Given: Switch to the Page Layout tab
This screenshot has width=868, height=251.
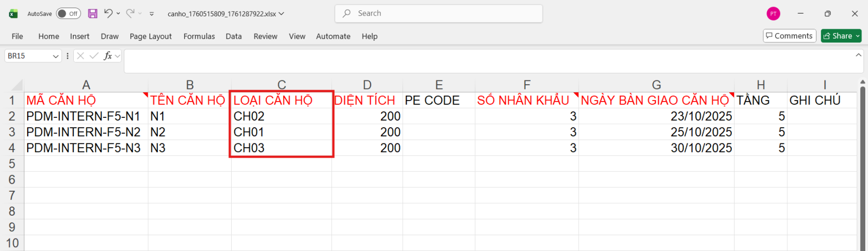Looking at the screenshot, I should pyautogui.click(x=150, y=36).
